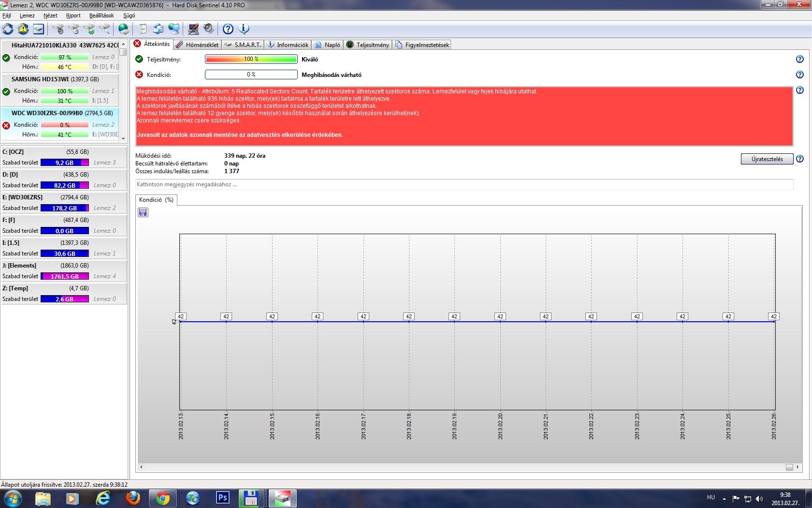Click the graph horizontal scrollbar left arrow

click(141, 467)
